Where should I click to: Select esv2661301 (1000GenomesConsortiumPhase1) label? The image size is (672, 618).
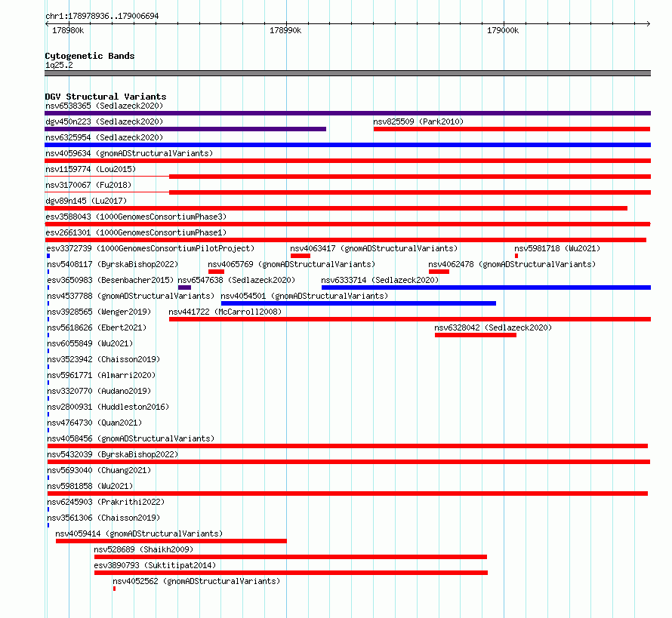(x=136, y=232)
